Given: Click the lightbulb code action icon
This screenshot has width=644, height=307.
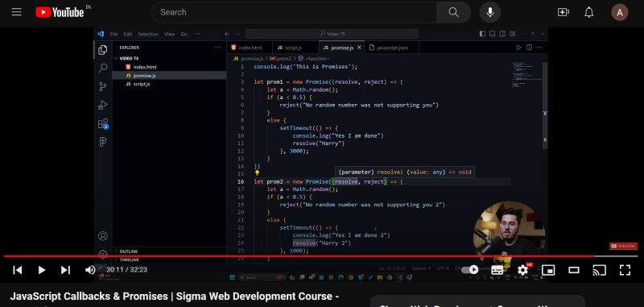Looking at the screenshot, I should click(258, 173).
